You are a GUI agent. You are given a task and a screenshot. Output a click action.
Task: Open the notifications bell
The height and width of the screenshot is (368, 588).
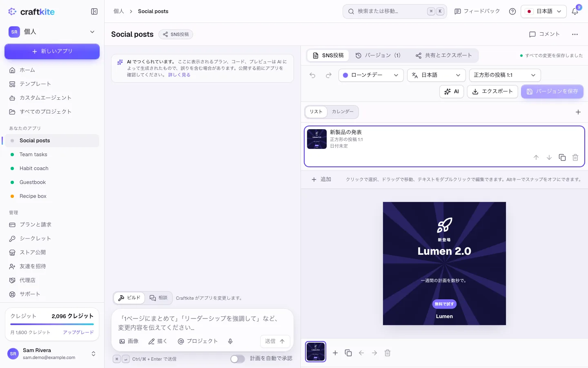pyautogui.click(x=575, y=11)
